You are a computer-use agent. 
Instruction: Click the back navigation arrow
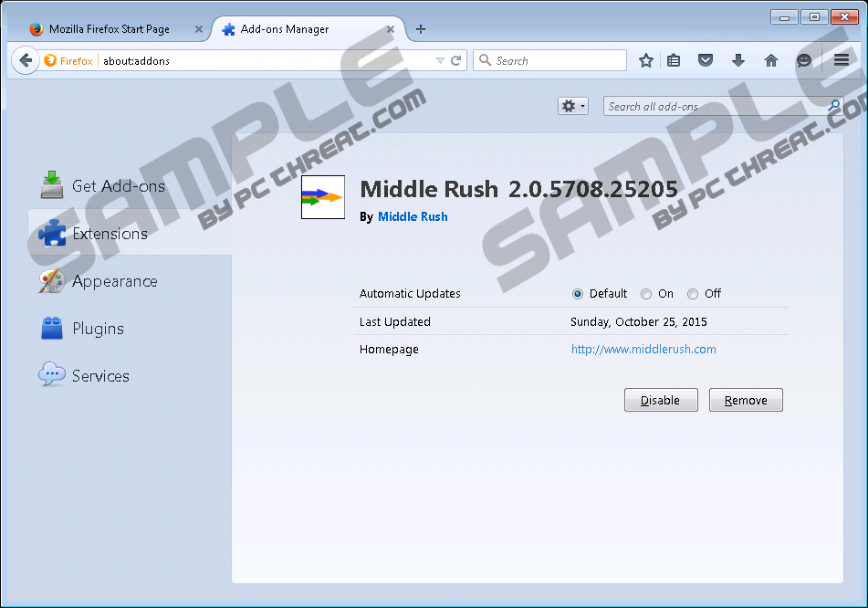click(25, 61)
